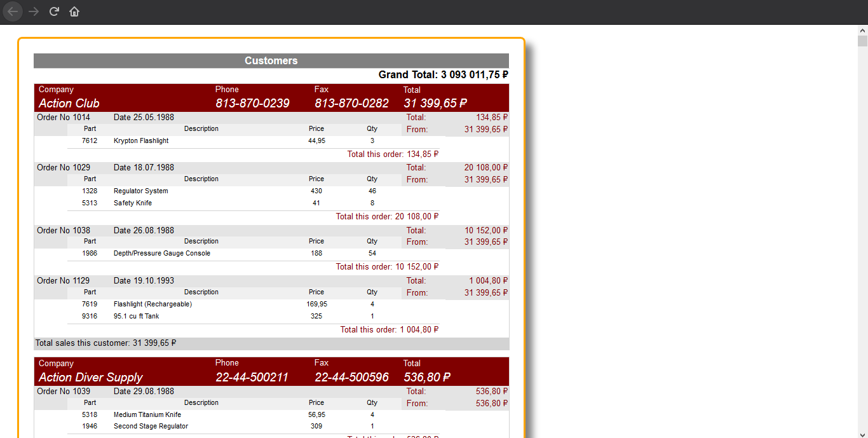Click price 56,95
The width and height of the screenshot is (868, 438).
(x=316, y=414)
